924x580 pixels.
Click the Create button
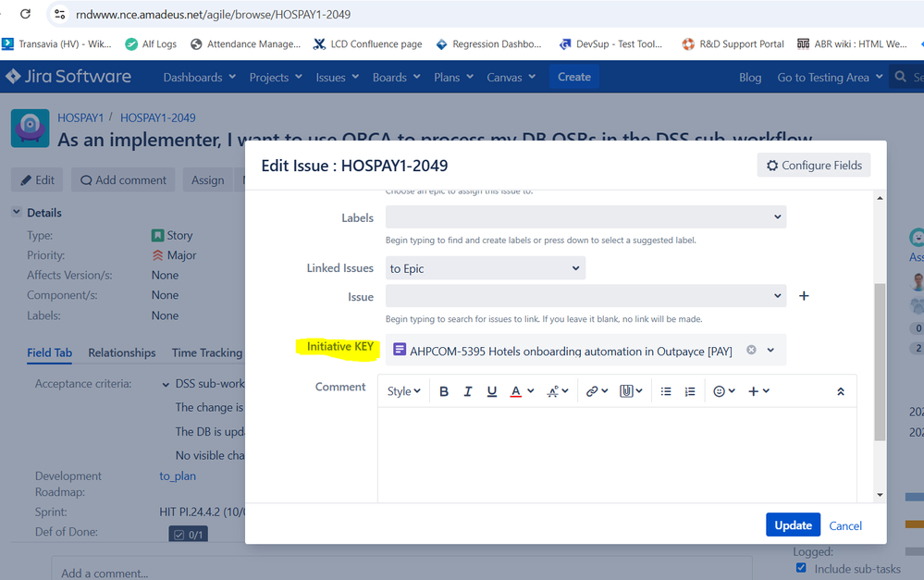[574, 77]
